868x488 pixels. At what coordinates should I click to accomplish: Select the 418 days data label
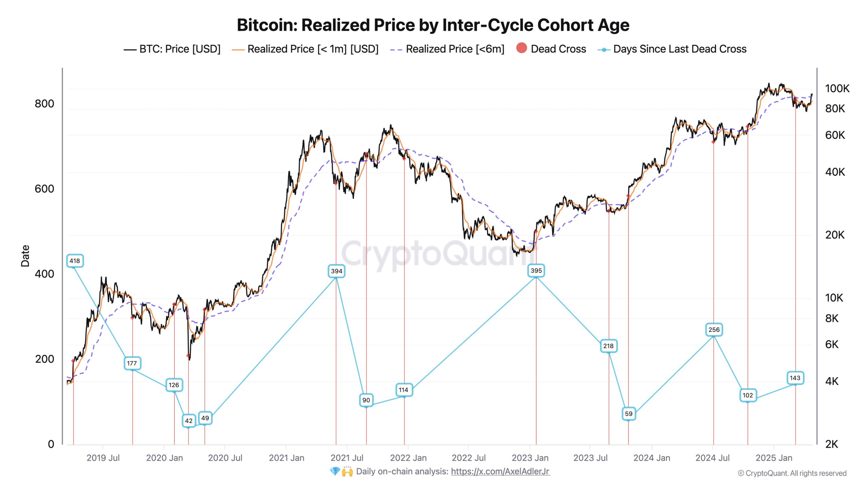[x=75, y=261]
